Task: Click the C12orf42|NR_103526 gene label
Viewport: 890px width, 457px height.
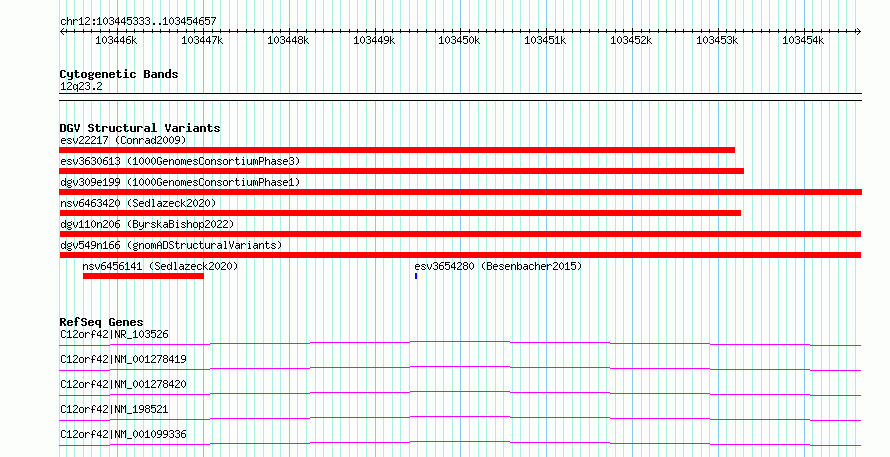Action: tap(114, 334)
